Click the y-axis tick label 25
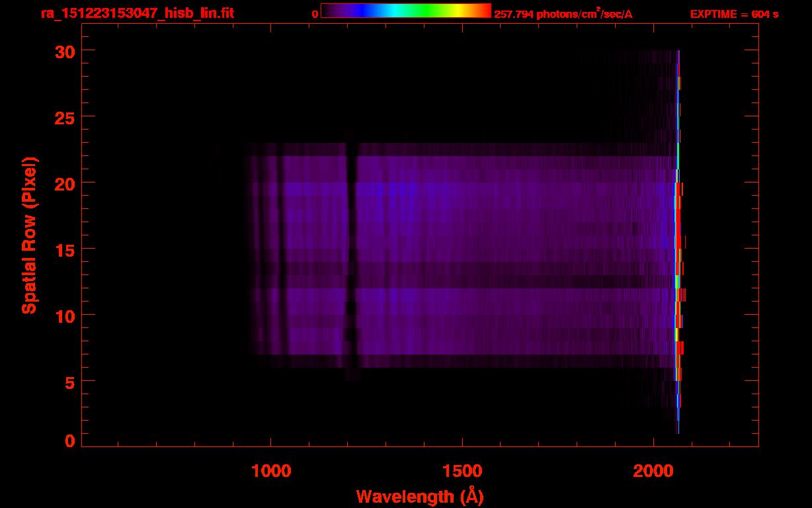 65,117
